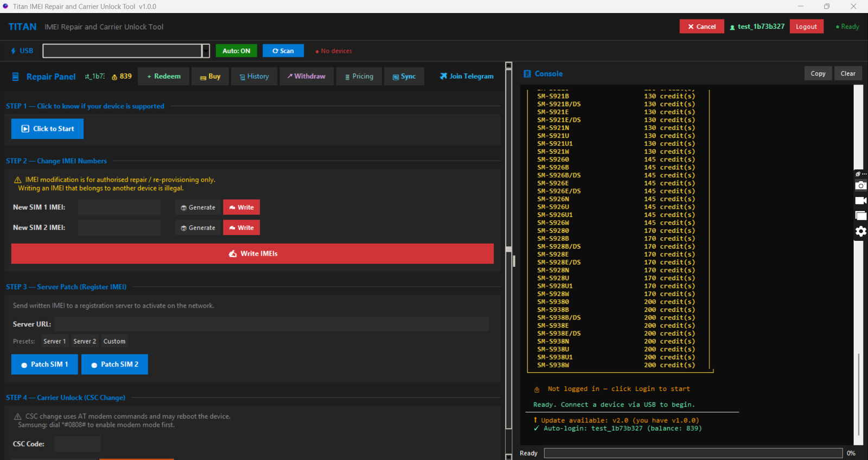
Task: Clear the Console output
Action: pos(847,74)
